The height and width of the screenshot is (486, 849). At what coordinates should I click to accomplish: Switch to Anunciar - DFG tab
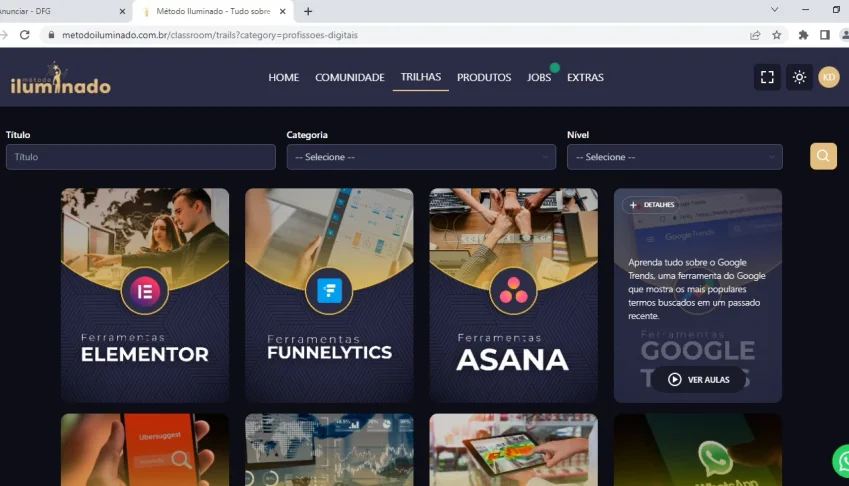[x=60, y=11]
